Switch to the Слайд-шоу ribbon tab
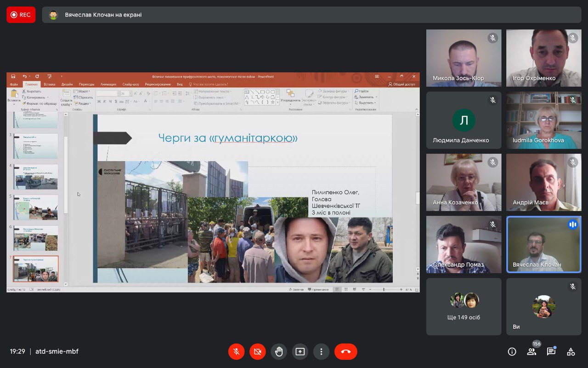Screen dimensions: 588x368 click(x=131, y=84)
